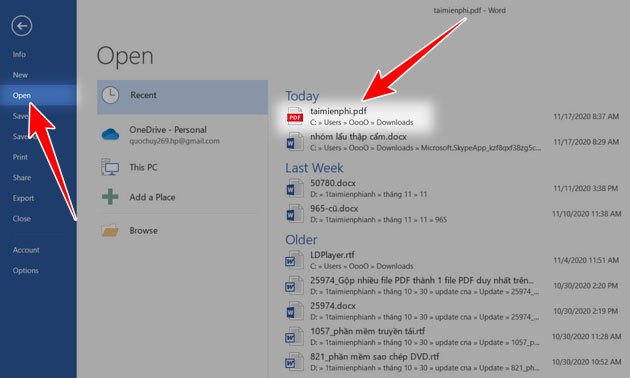This screenshot has height=378, width=630.
Task: Click the Today group heading
Action: [x=302, y=96]
